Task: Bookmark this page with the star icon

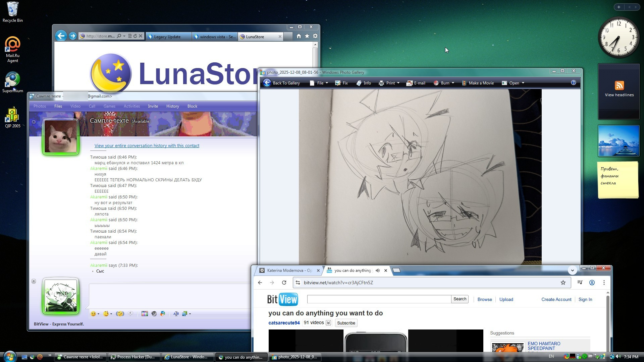Action: point(563,283)
